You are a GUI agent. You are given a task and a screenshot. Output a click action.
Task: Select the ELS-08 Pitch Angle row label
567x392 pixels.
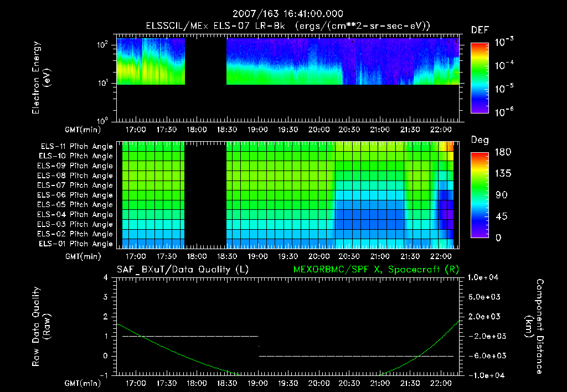point(75,176)
